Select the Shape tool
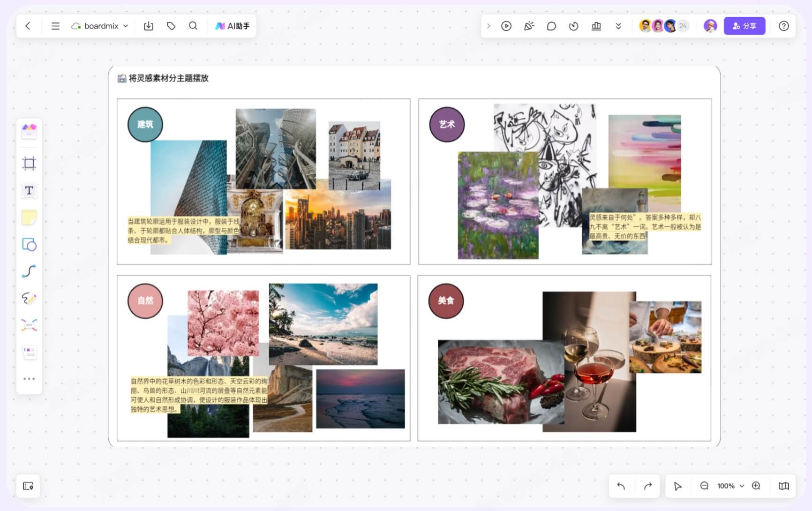The width and height of the screenshot is (812, 511). [x=29, y=244]
